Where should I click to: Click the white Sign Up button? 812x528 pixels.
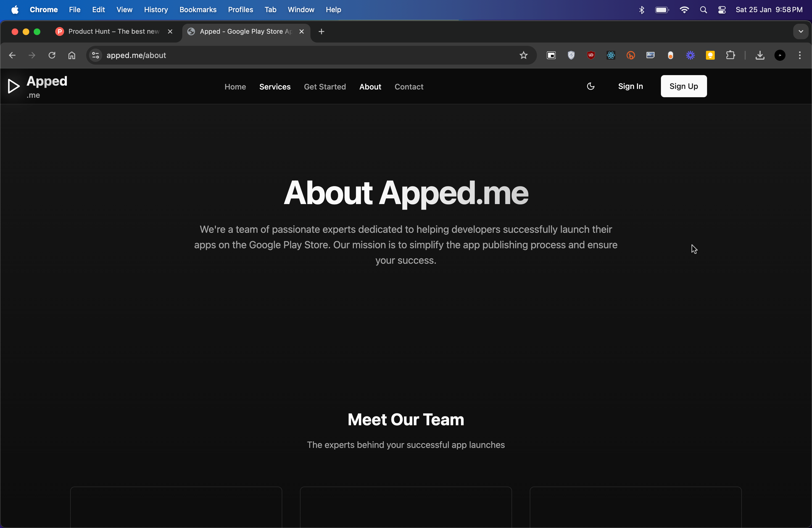click(684, 86)
